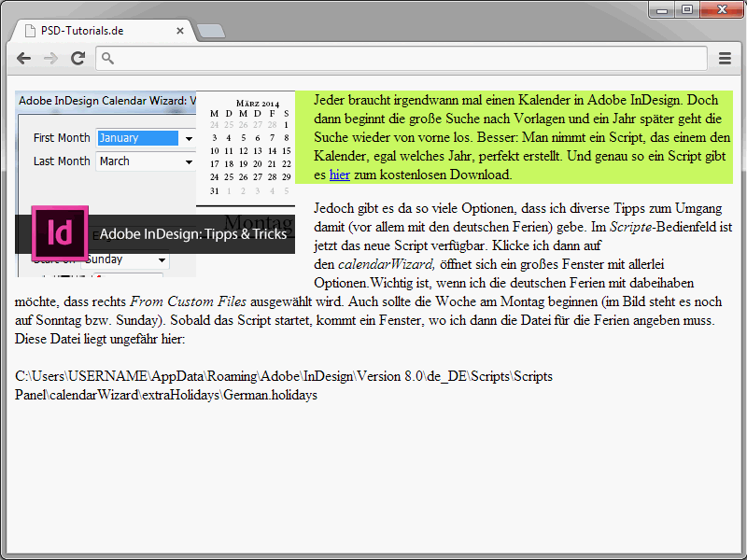Focus the browser address bar

coord(402,58)
